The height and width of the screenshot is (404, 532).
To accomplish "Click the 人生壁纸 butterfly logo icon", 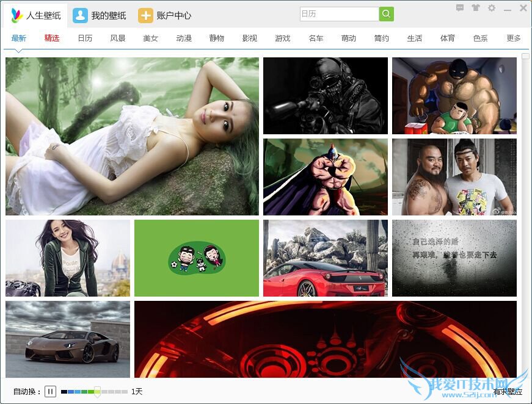I will pyautogui.click(x=16, y=15).
